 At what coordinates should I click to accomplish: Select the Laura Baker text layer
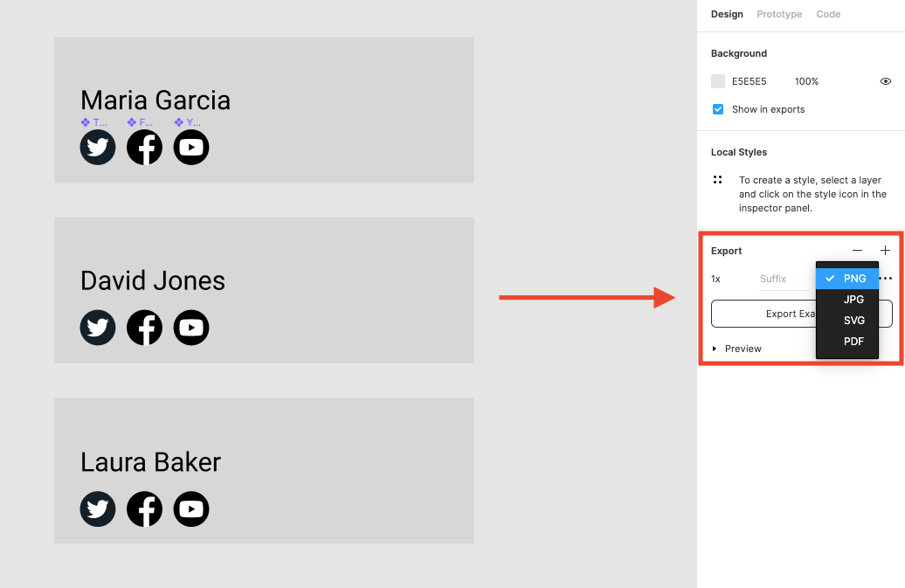coord(150,462)
